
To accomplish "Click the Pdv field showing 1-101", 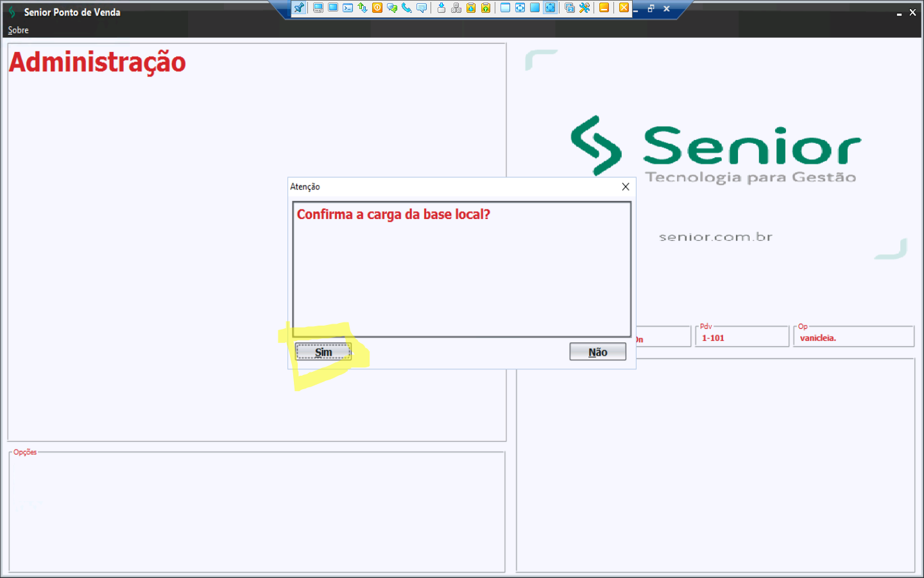I will coord(742,337).
